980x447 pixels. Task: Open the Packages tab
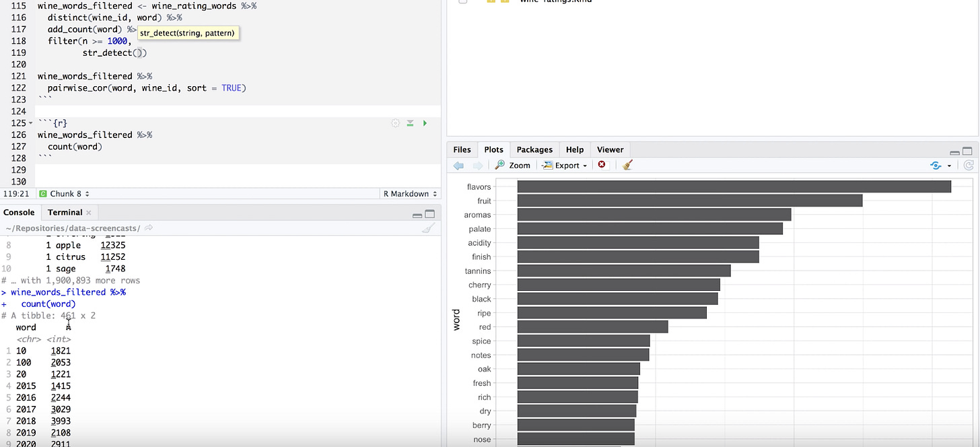click(534, 149)
